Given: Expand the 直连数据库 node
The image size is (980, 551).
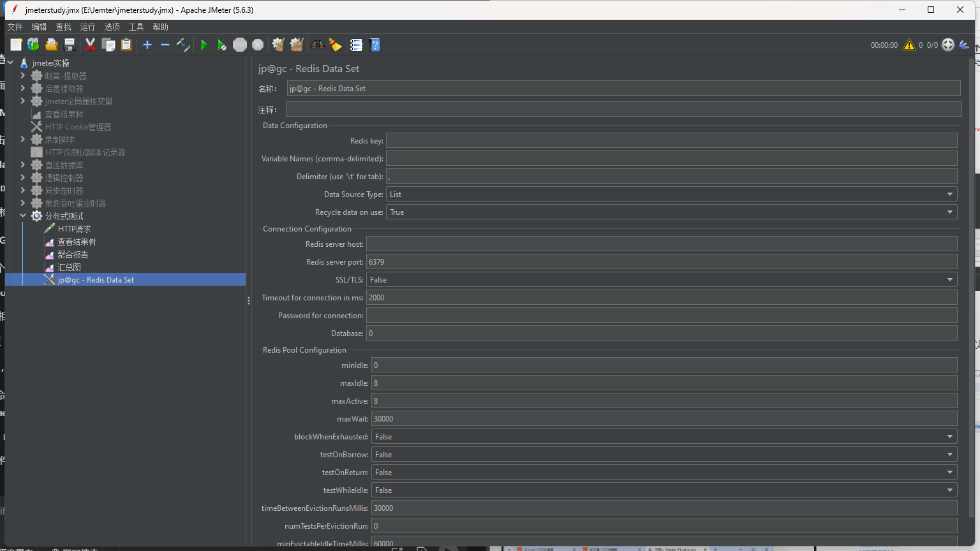Looking at the screenshot, I should [23, 165].
